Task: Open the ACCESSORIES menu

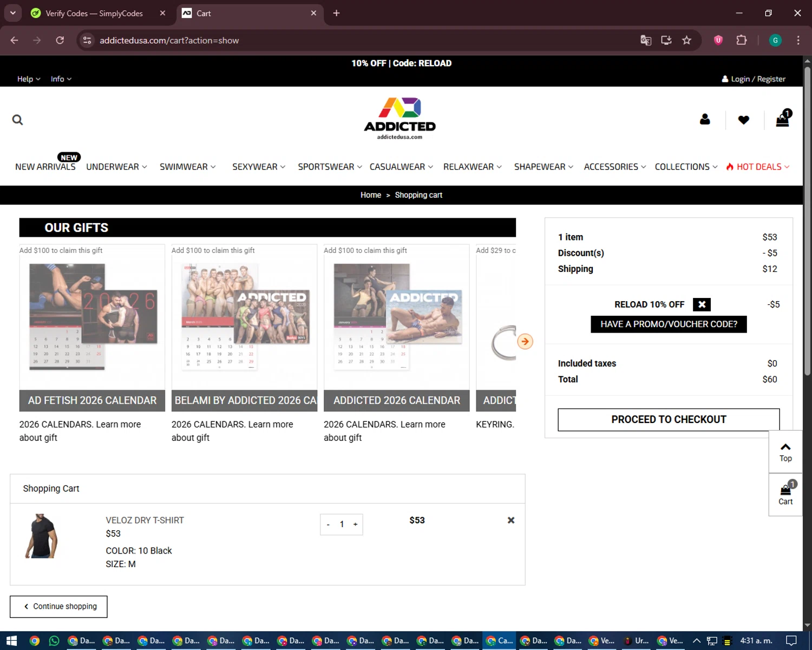Action: coord(614,167)
